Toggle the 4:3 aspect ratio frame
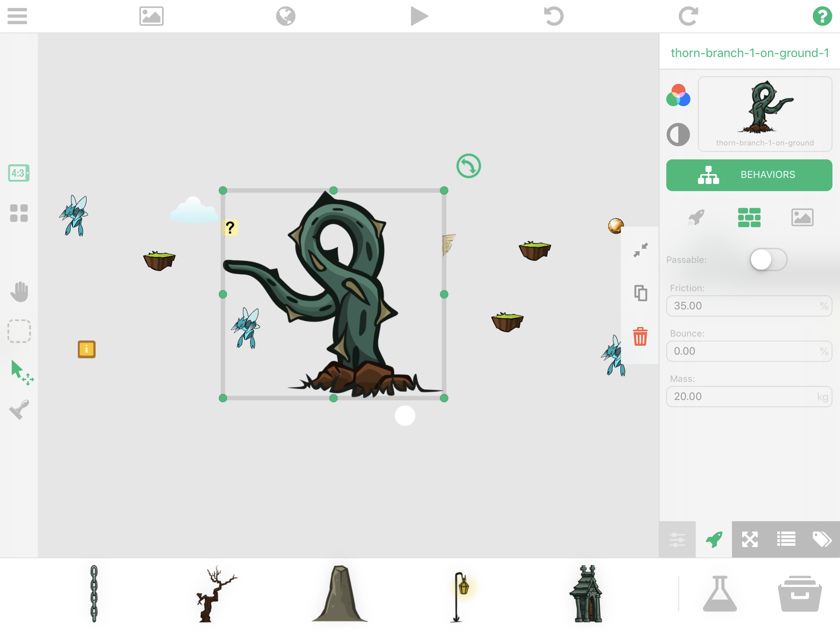 (19, 173)
